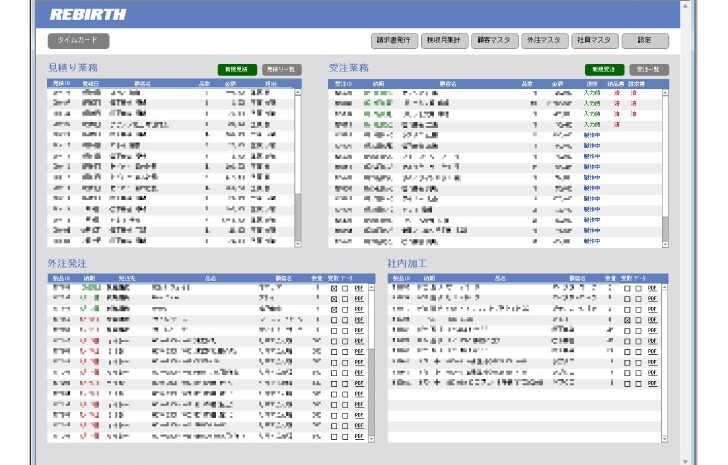Click 見積ID column header in 見積り業務

pos(61,84)
